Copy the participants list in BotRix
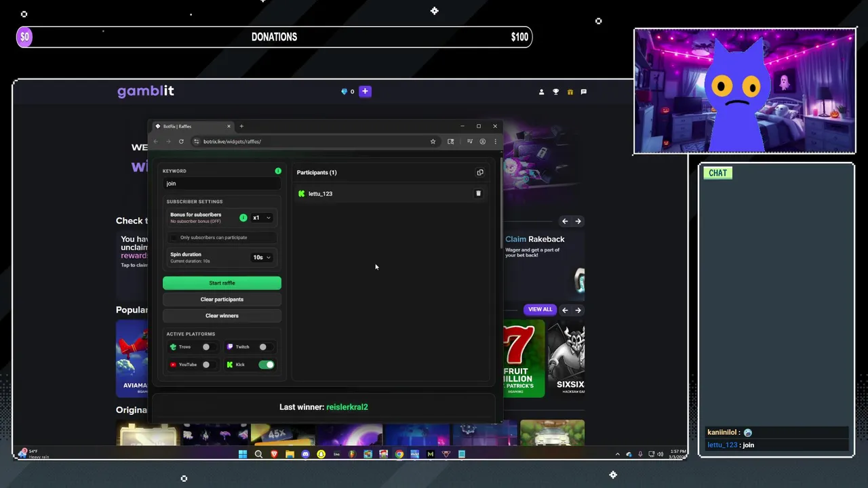Image resolution: width=868 pixels, height=488 pixels. (480, 172)
